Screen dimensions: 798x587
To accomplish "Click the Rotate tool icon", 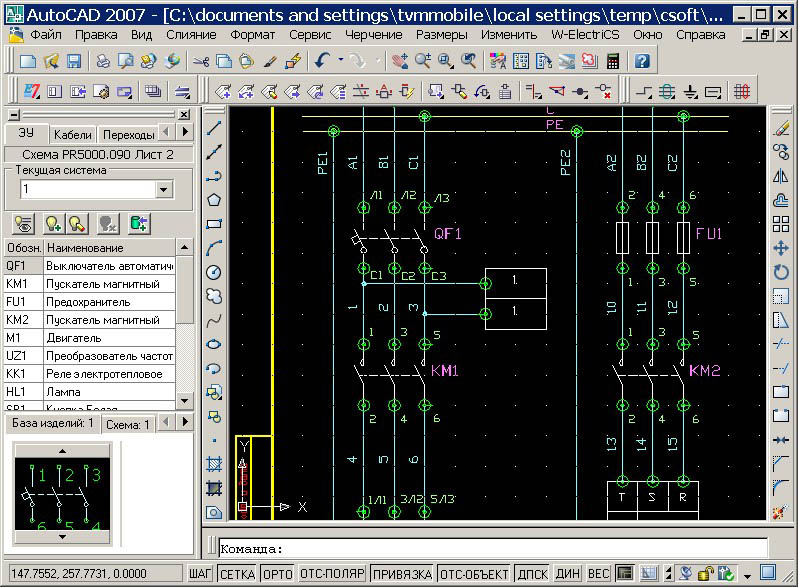I will [781, 272].
